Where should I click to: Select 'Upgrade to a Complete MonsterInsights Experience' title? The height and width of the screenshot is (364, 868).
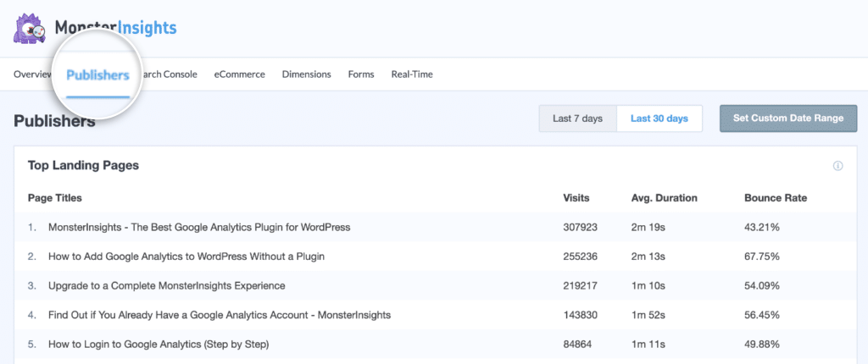(167, 285)
